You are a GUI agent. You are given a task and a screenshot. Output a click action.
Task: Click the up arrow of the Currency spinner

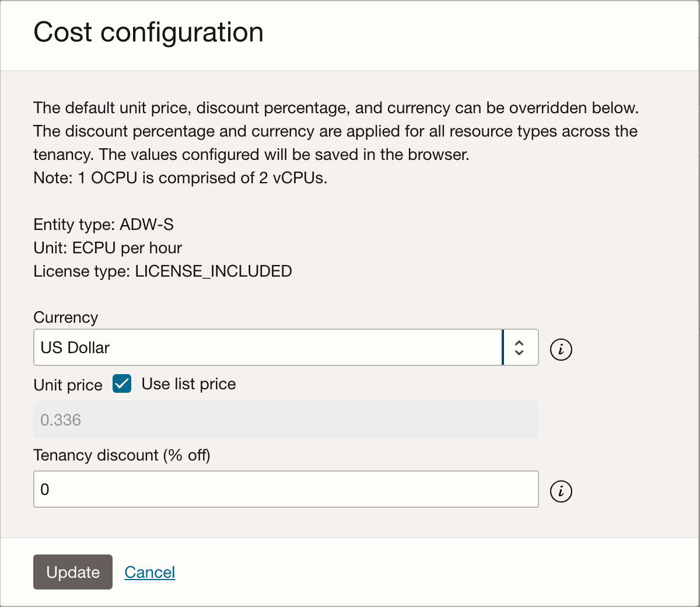[x=520, y=343]
